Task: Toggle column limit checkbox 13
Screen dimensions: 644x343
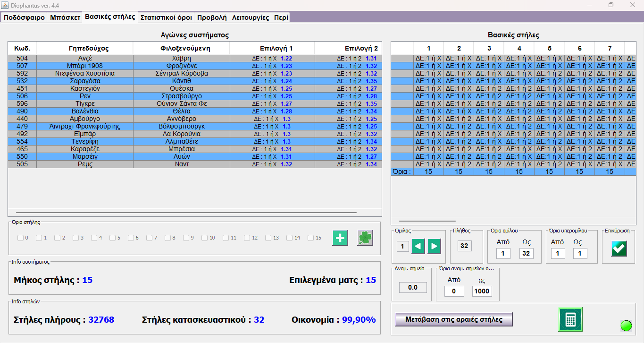Action: [x=268, y=238]
